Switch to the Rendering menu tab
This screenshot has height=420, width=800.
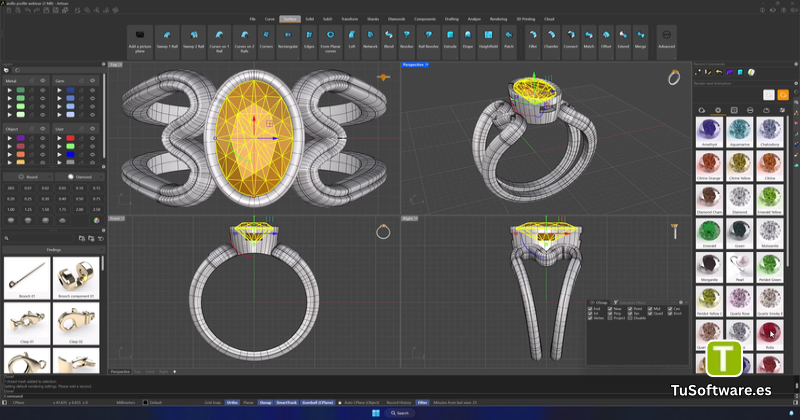coord(498,19)
